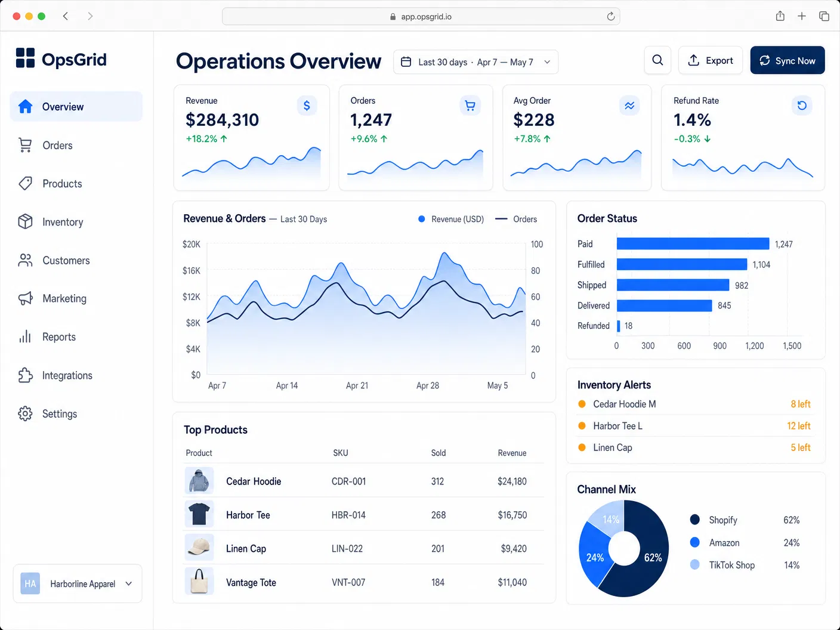840x630 pixels.
Task: Go forward with browser forward arrow
Action: coord(90,16)
